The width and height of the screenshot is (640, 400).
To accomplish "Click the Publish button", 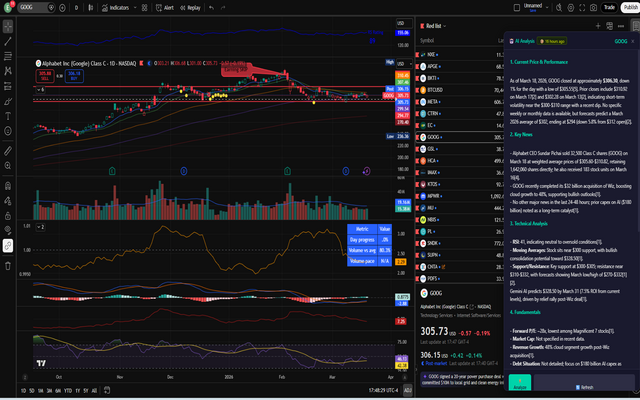I will coord(630,7).
